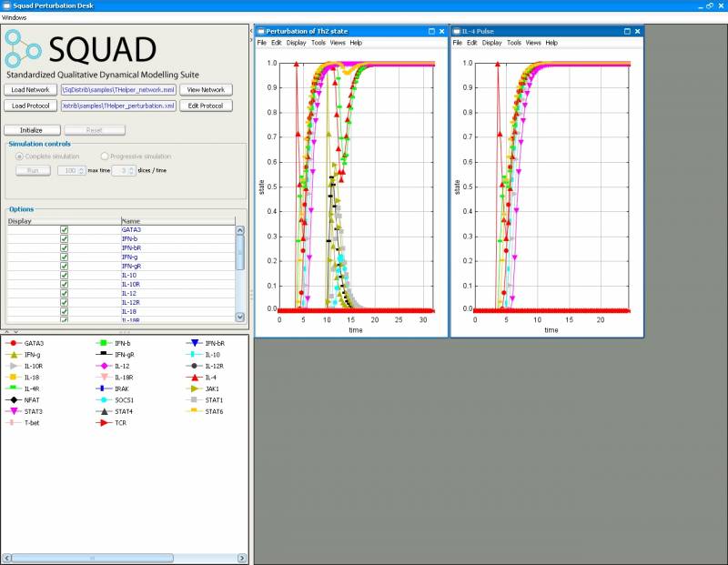Open Display menu in Perturbation of Th2 window
Screen dimensions: 728x565
pyautogui.click(x=297, y=43)
